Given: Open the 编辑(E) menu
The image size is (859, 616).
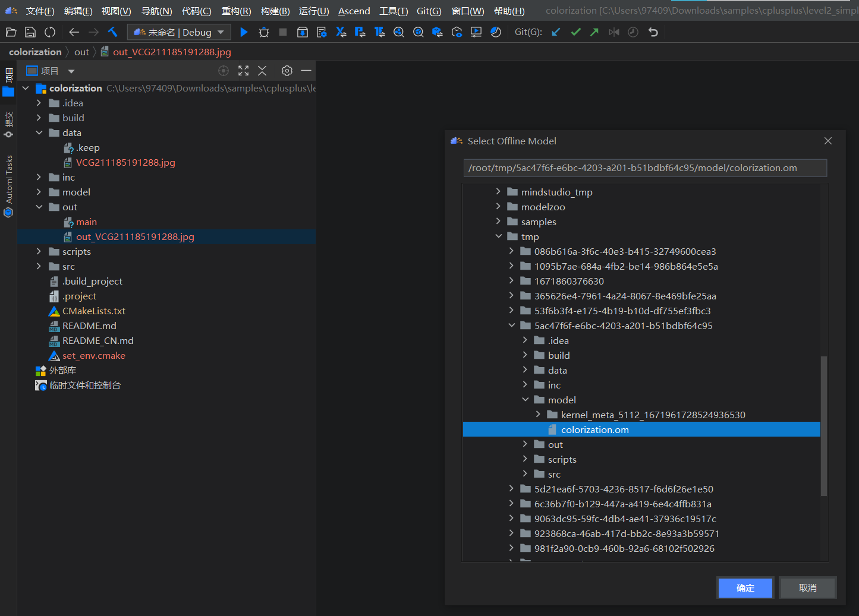Looking at the screenshot, I should pos(78,11).
